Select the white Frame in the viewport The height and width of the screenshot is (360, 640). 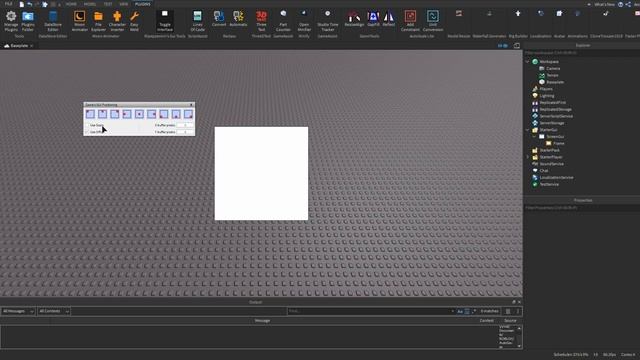pyautogui.click(x=261, y=173)
